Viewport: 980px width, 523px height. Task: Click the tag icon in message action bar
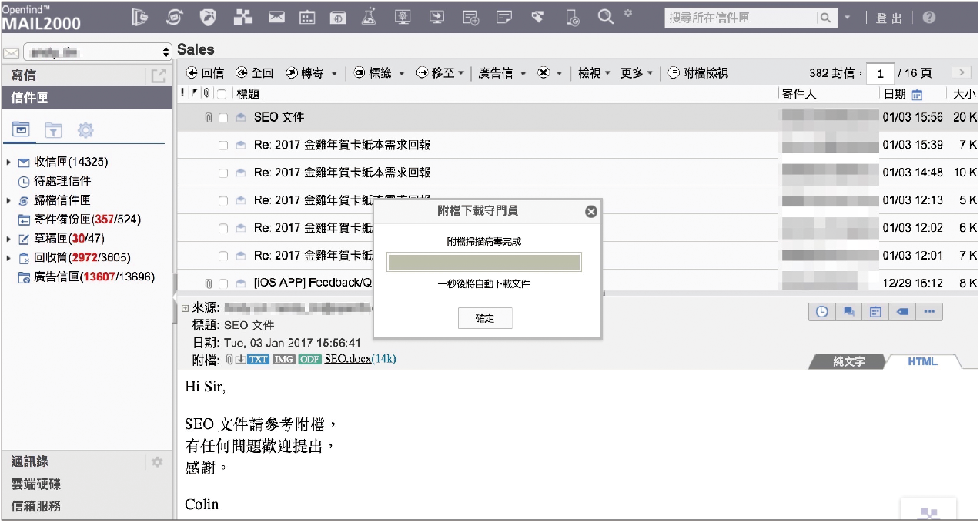pyautogui.click(x=902, y=312)
